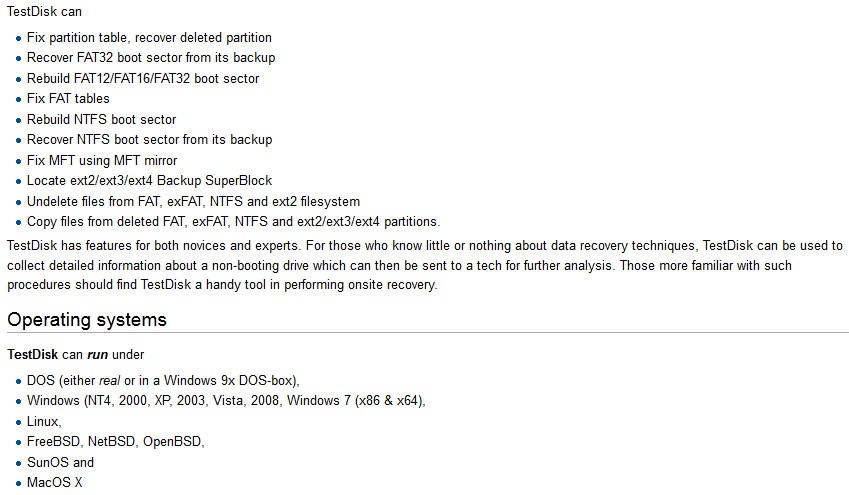Click the 'Linux,' list item
This screenshot has height=495, width=849.
[x=44, y=421]
